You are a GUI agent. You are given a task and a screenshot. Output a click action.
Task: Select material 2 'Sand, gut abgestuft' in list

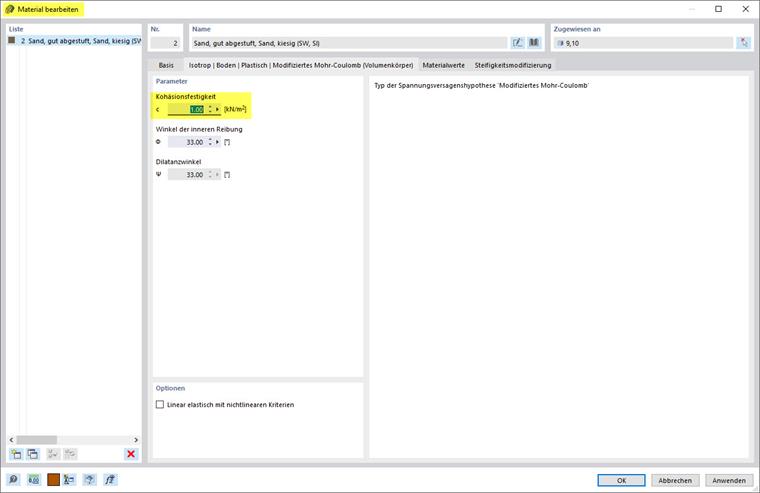(x=75, y=41)
